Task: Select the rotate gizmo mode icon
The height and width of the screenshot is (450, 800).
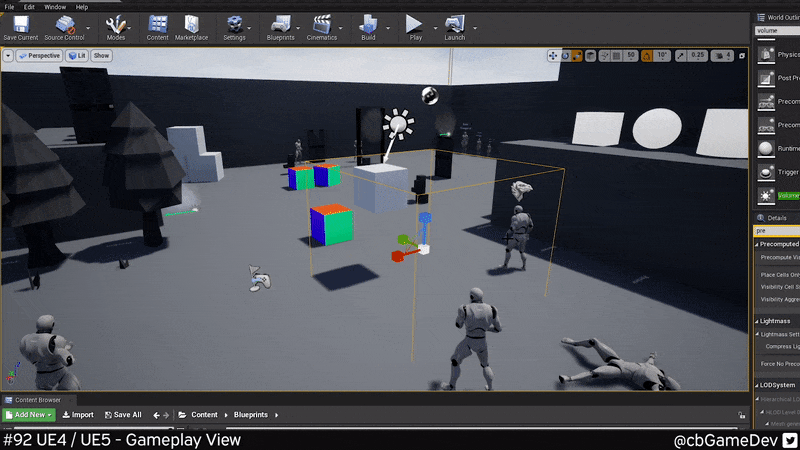Action: tap(565, 56)
